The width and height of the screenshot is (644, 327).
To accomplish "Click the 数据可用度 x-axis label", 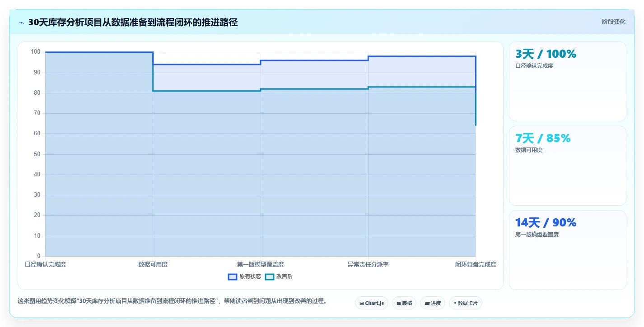I will point(153,264).
